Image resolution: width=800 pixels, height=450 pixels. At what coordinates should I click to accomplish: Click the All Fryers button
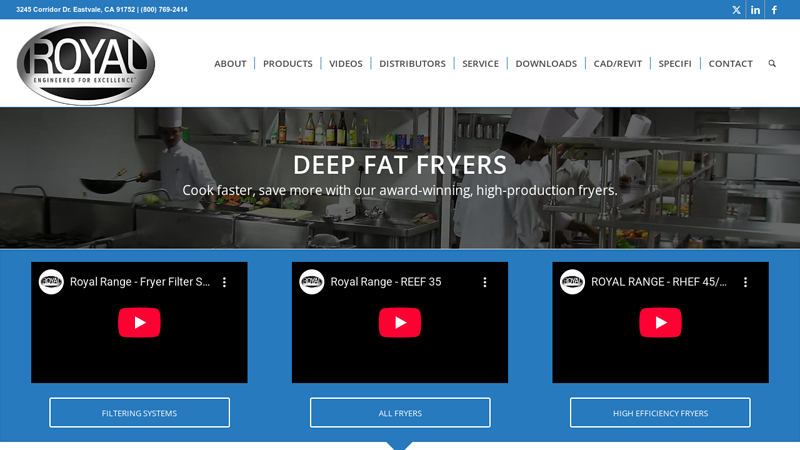click(400, 413)
